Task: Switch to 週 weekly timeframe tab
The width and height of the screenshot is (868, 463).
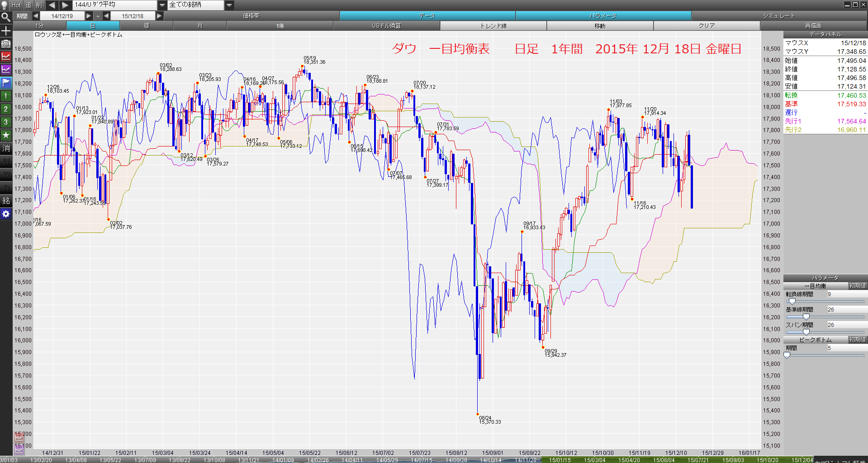Action: (146, 26)
